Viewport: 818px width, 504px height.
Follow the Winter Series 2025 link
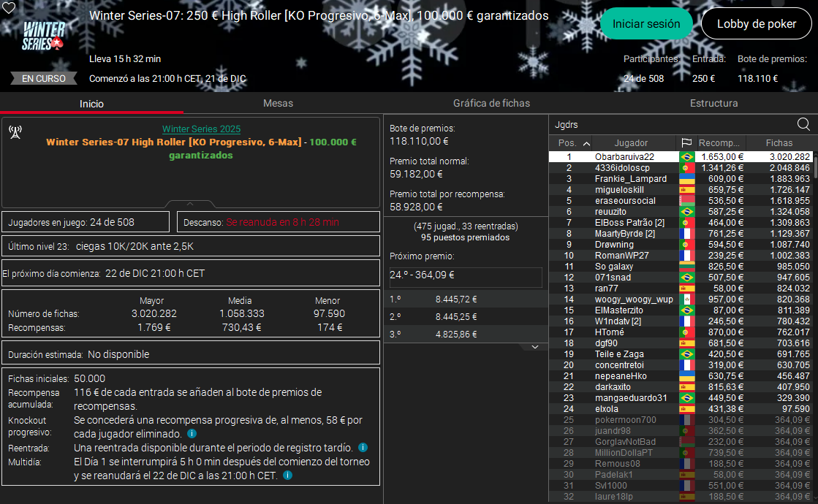coord(201,129)
